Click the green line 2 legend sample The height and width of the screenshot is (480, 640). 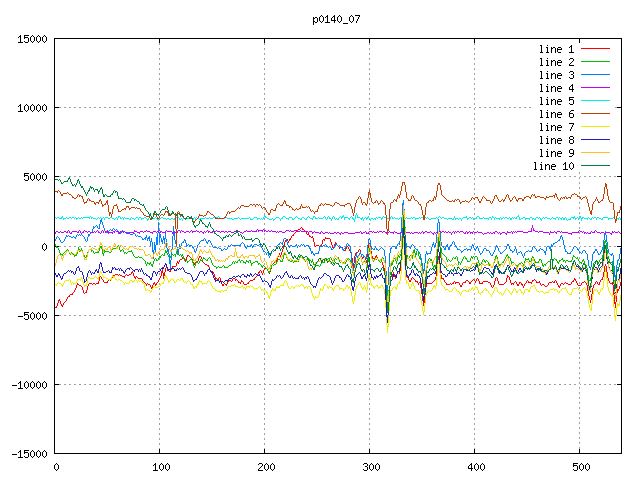pos(595,62)
